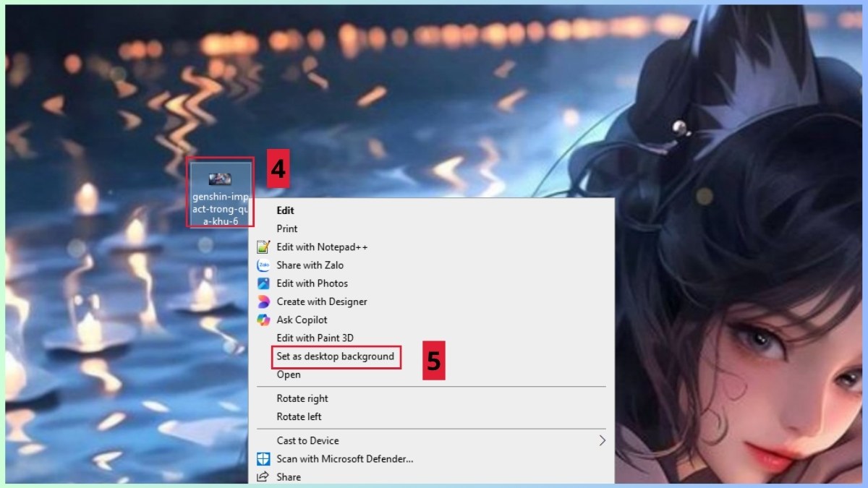This screenshot has width=868, height=488.
Task: Click the Zalo icon in the menu
Action: [263, 265]
